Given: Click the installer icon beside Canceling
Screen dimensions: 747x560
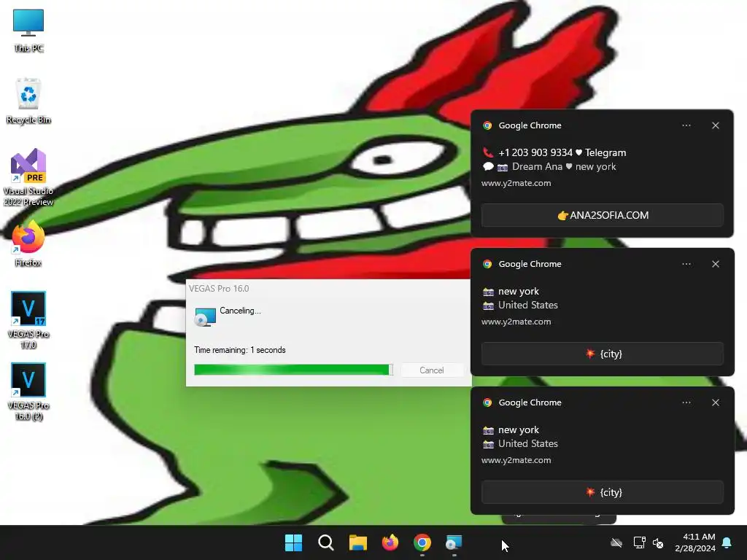Looking at the screenshot, I should (205, 316).
